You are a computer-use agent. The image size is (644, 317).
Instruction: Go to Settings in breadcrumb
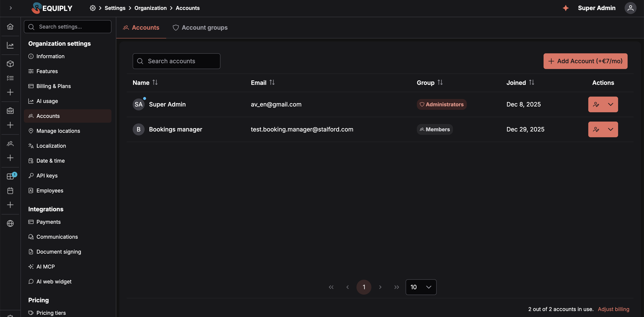point(115,8)
